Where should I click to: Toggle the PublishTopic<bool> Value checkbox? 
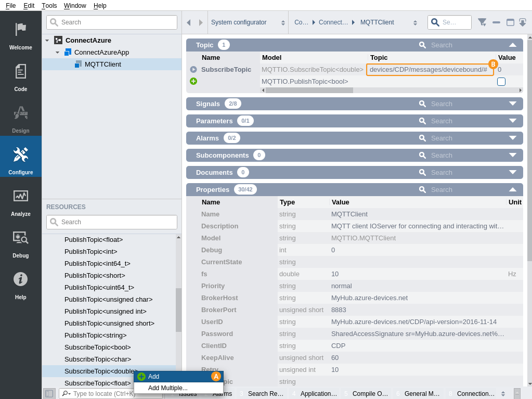501,82
